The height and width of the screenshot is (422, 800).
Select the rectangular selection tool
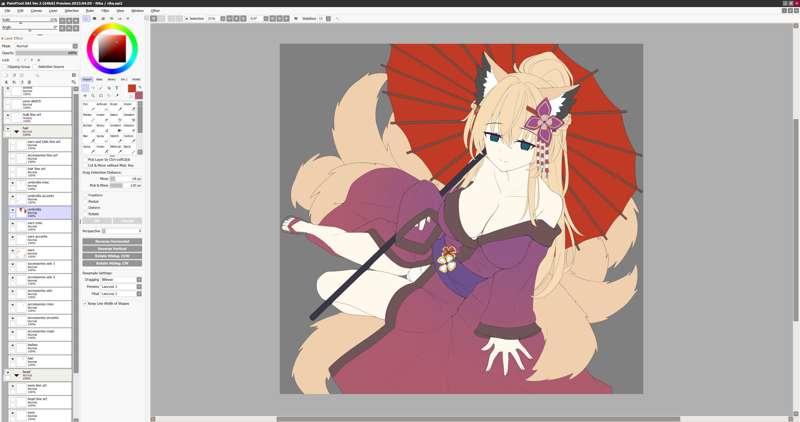(85, 88)
